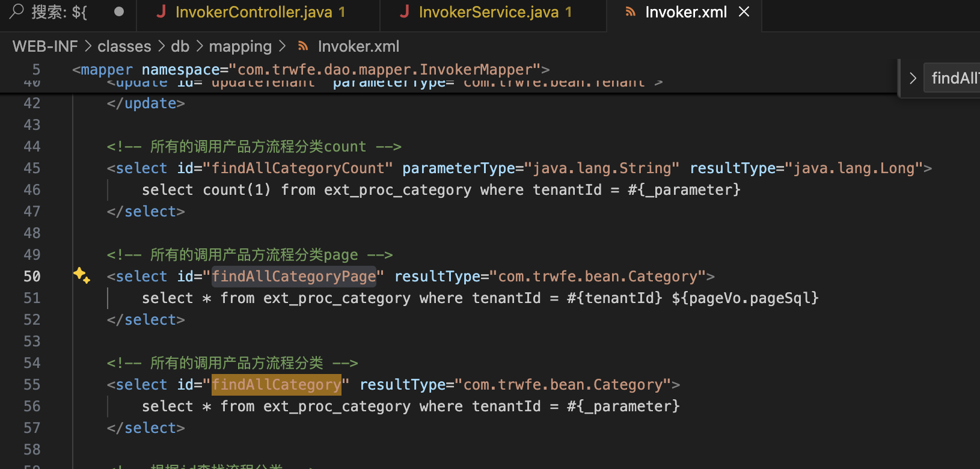Viewport: 980px width, 469px height.
Task: Click the magnifier icon on the search tab
Action: click(x=17, y=11)
